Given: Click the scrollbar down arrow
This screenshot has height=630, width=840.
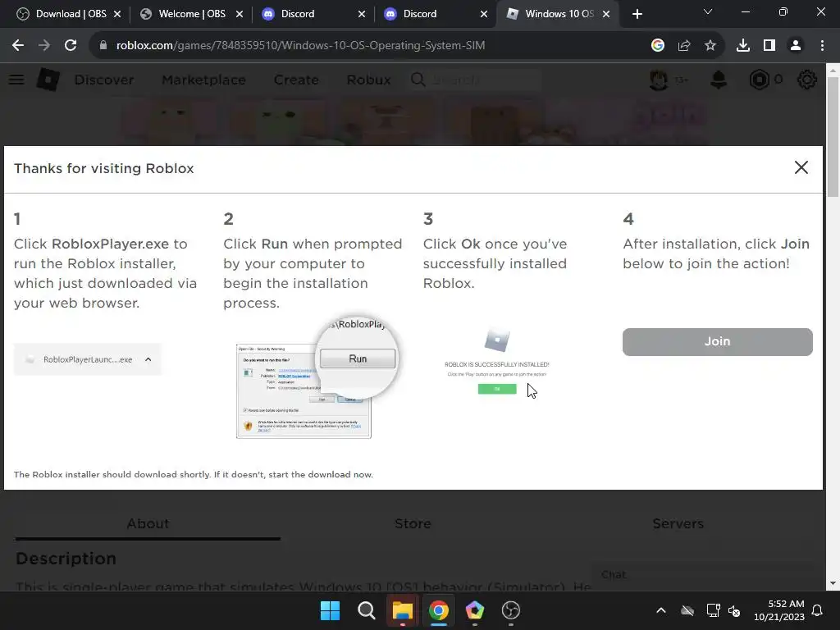Looking at the screenshot, I should click(x=833, y=583).
